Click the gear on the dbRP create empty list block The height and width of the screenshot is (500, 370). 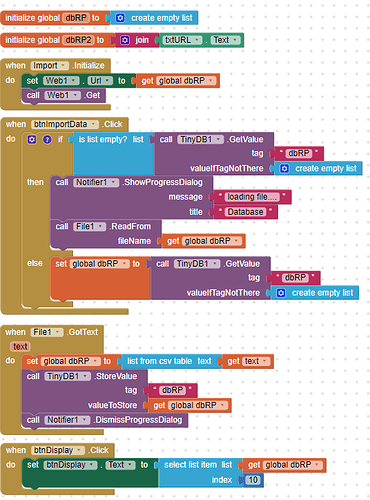coord(120,18)
